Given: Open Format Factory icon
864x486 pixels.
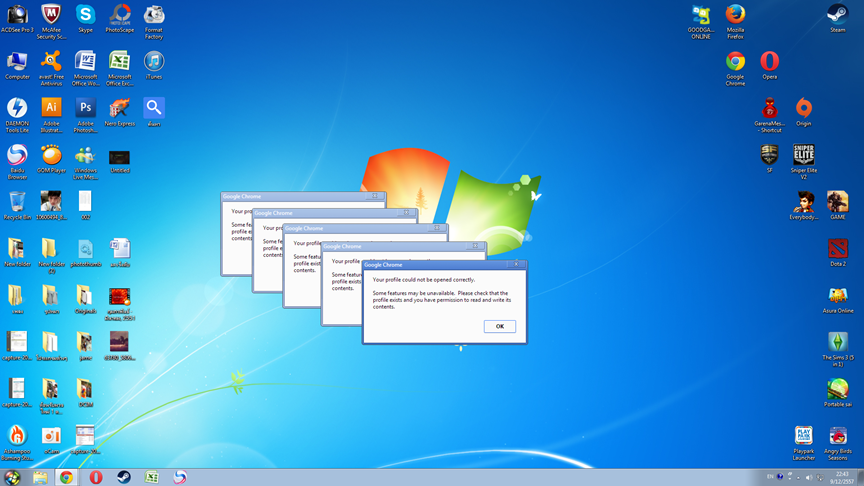Looking at the screenshot, I should (154, 21).
